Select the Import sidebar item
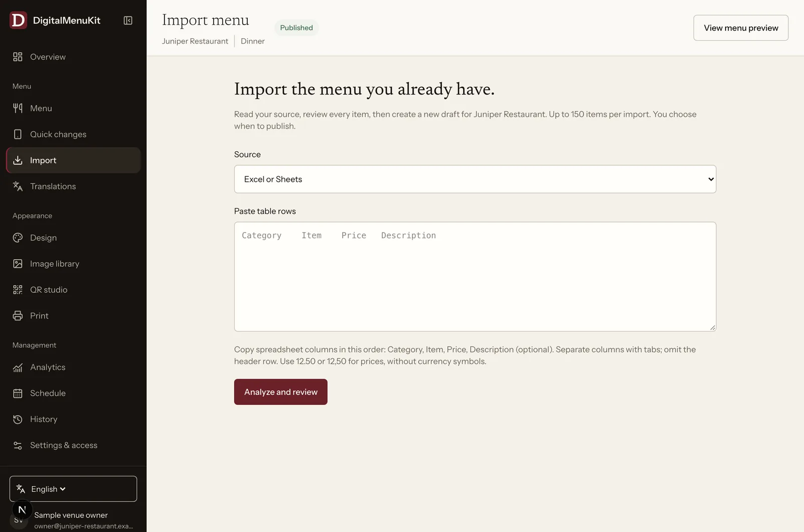 [x=73, y=160]
